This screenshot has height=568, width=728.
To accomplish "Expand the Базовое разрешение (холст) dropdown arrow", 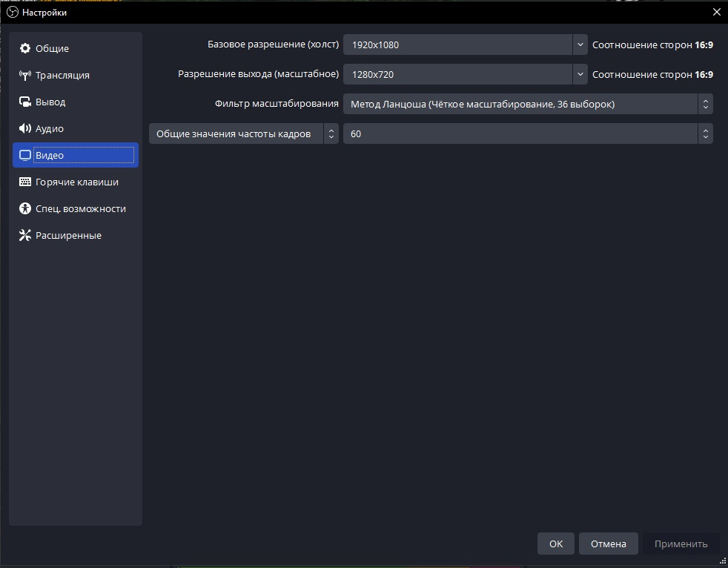I will tap(580, 44).
